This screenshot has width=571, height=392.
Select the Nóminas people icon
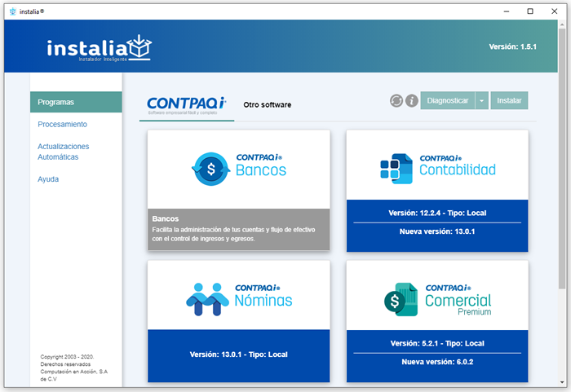click(x=207, y=299)
